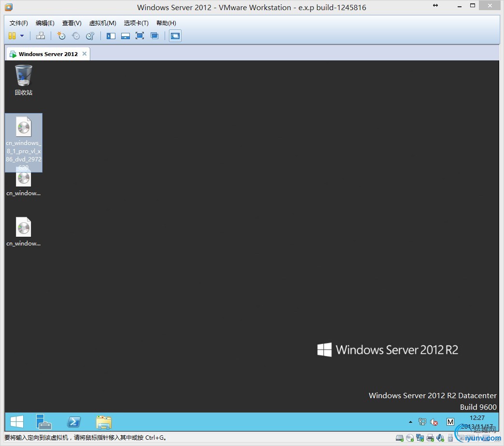This screenshot has width=504, height=446.
Task: Open the 帮助(H) menu
Action: point(166,23)
